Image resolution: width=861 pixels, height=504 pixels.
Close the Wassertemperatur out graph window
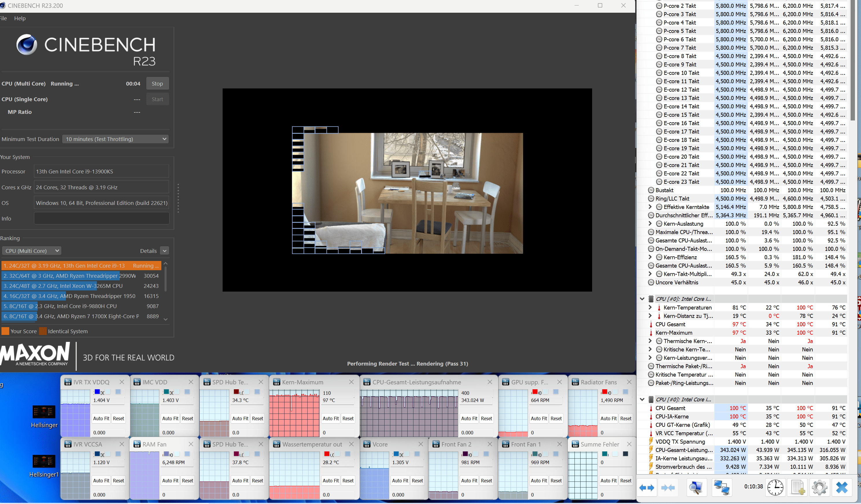click(x=351, y=444)
